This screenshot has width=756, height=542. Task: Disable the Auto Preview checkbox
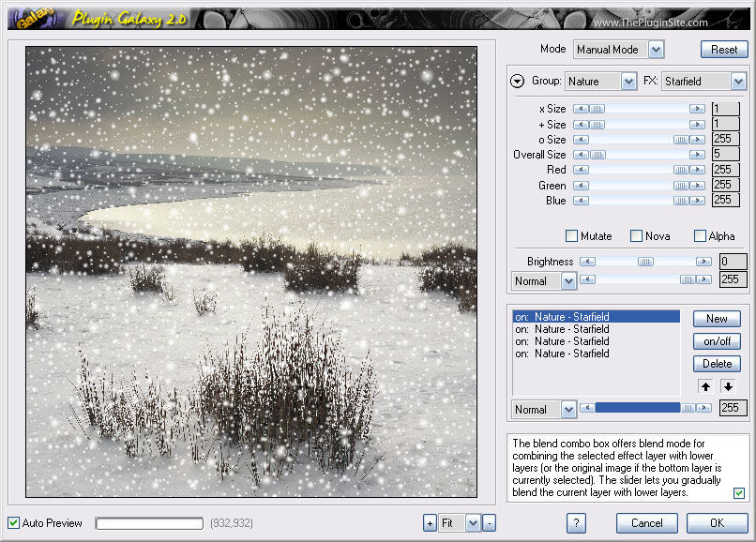click(x=13, y=522)
